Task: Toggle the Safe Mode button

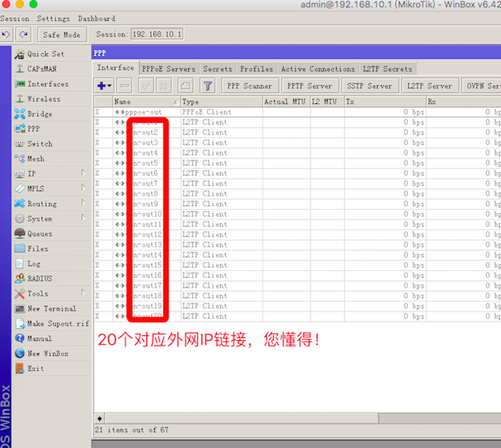Action: 61,34
